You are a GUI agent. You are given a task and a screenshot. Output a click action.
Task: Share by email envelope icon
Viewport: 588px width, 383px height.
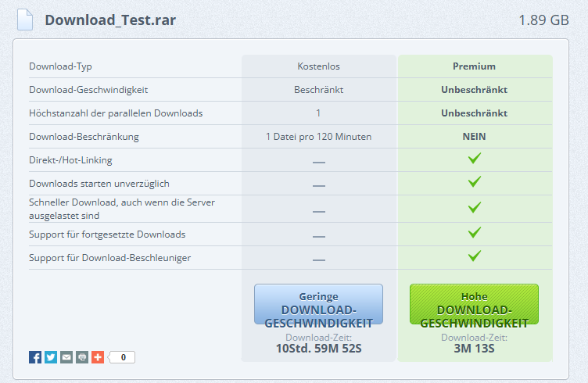tap(66, 357)
